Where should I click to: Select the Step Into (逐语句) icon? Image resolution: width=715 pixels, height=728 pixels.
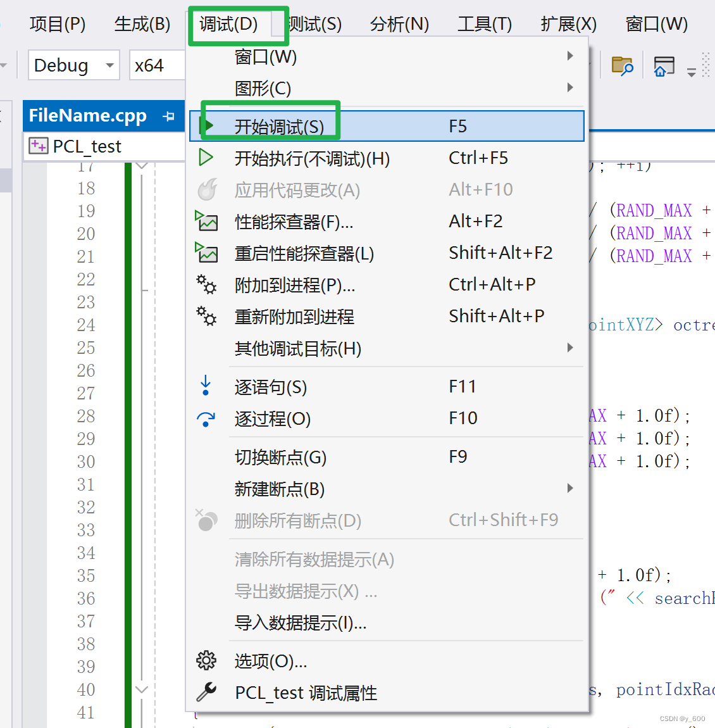206,386
